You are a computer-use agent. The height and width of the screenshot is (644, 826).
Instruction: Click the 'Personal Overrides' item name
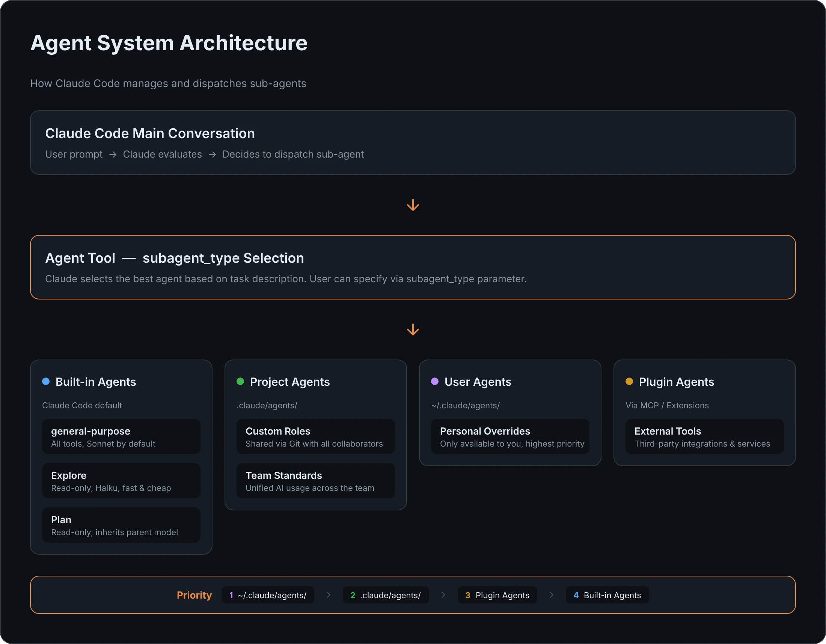[x=485, y=431]
